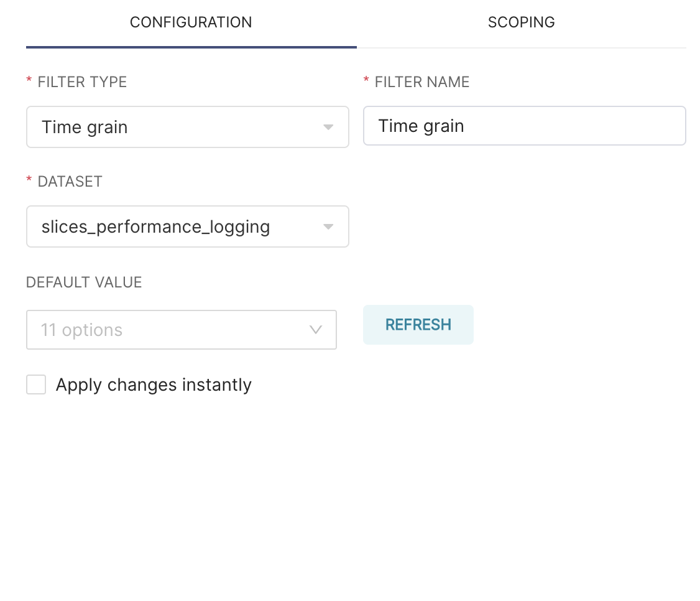
Task: Select the Time grain name in the input
Action: (420, 126)
